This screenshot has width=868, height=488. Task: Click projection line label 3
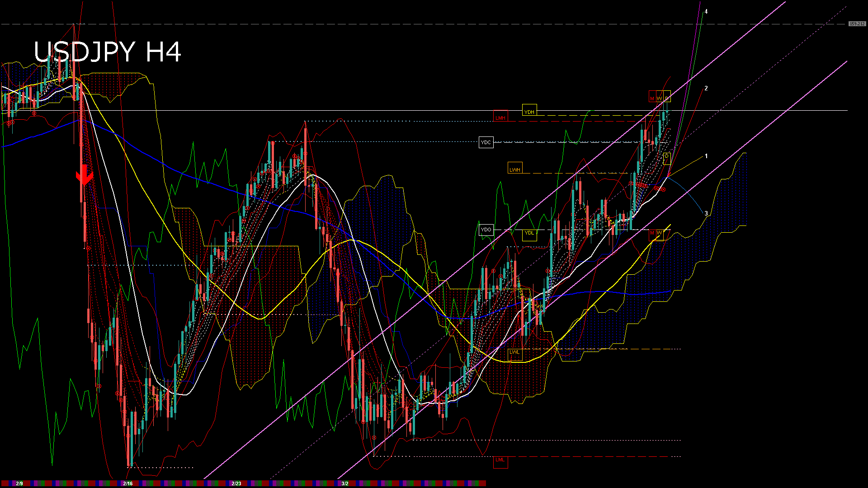click(x=706, y=213)
